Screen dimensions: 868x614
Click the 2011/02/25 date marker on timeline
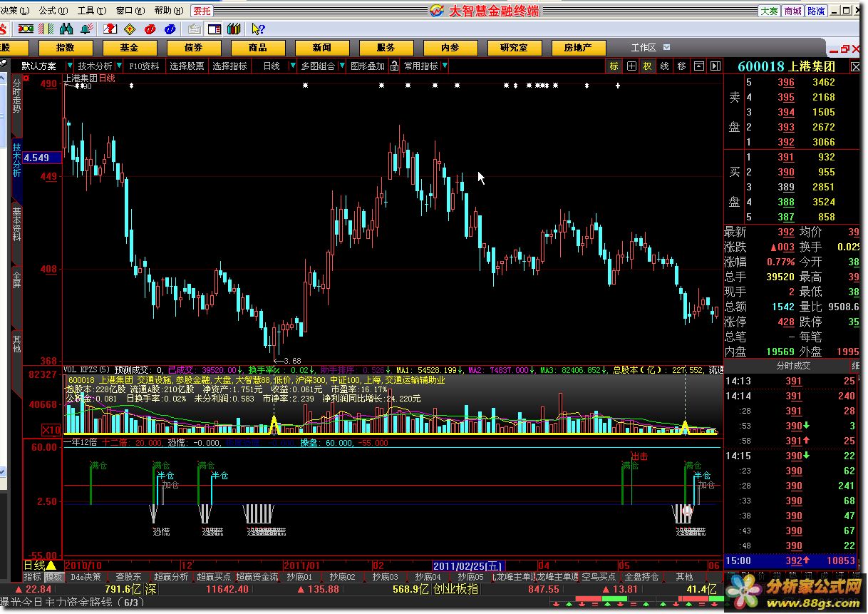tap(467, 565)
